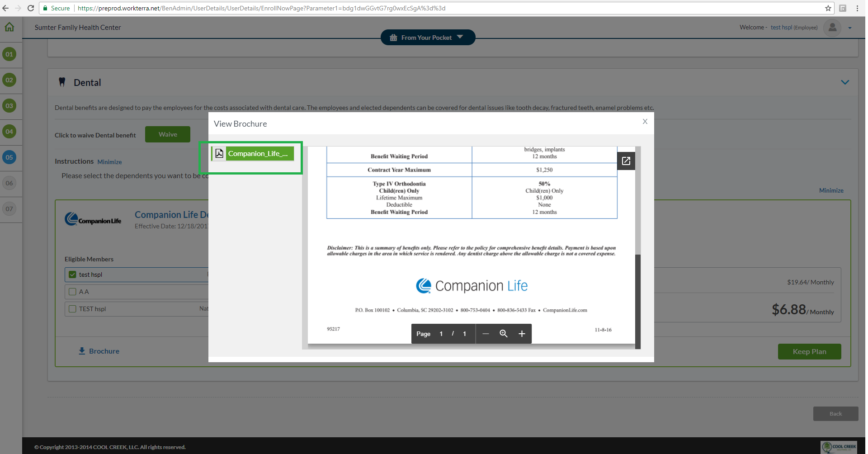
Task: Click the browser address bar URL
Action: [261, 8]
